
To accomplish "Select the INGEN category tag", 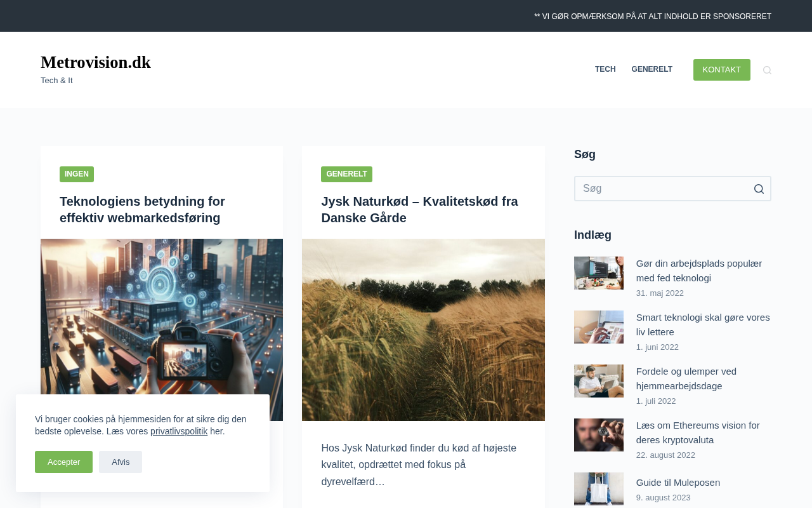I will pyautogui.click(x=77, y=174).
